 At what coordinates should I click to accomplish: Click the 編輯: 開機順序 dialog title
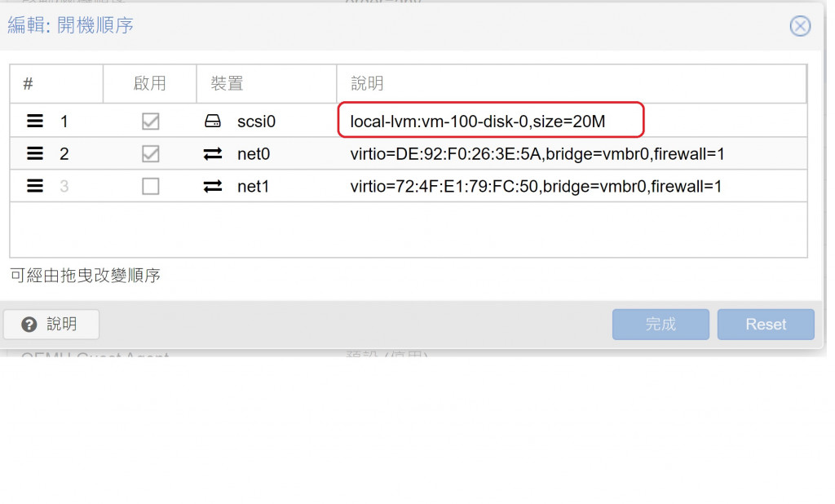coord(70,25)
